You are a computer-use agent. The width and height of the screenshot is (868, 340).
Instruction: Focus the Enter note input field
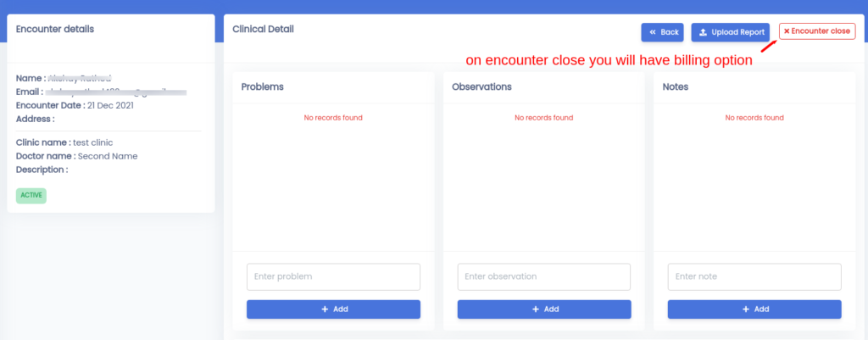coord(754,277)
